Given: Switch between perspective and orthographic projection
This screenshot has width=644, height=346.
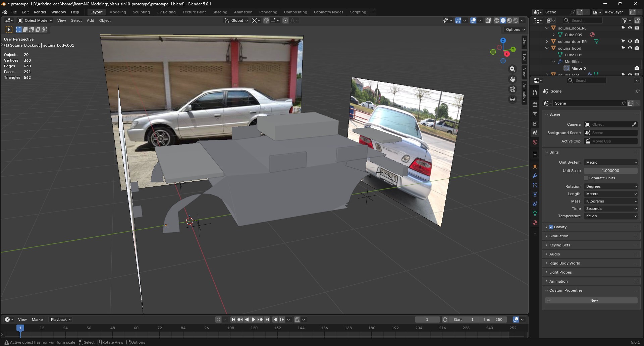Looking at the screenshot, I should coord(513,99).
